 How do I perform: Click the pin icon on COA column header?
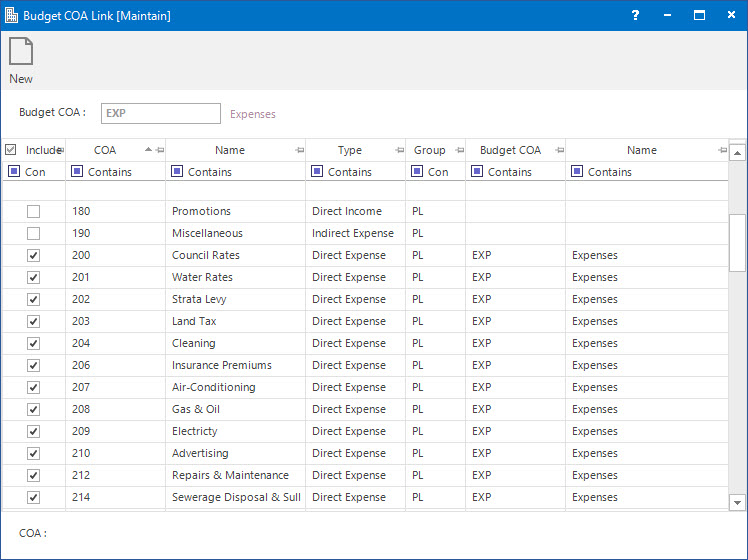[160, 150]
